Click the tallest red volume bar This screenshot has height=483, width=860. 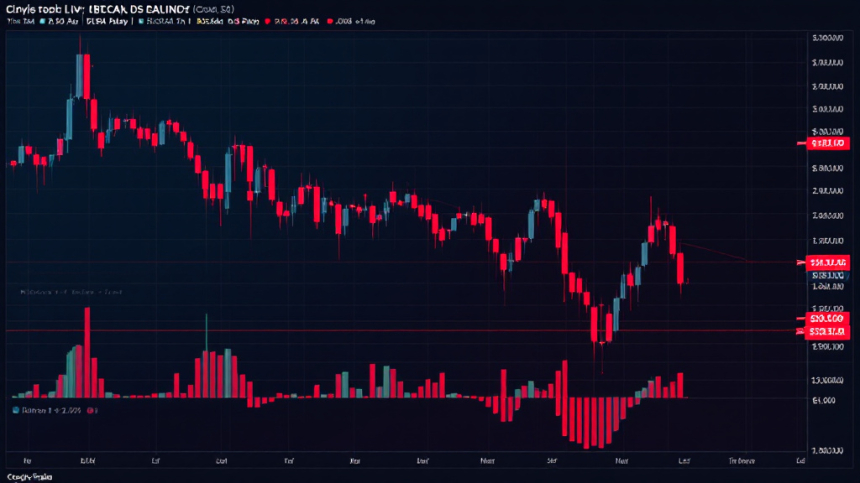point(87,353)
